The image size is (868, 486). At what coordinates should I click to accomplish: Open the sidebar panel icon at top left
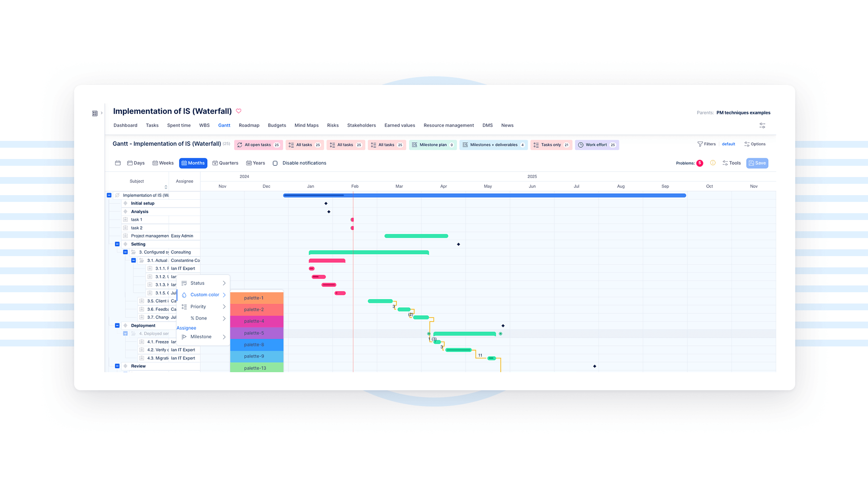tap(95, 113)
